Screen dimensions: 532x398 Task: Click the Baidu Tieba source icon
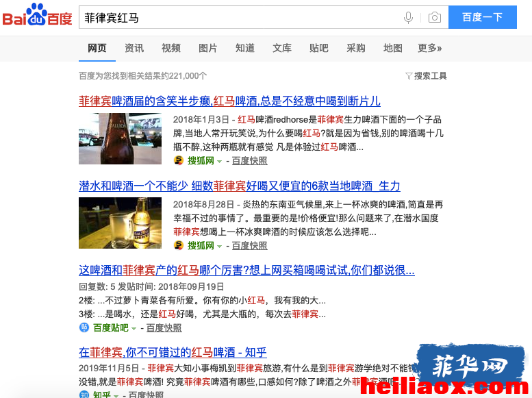tap(84, 327)
